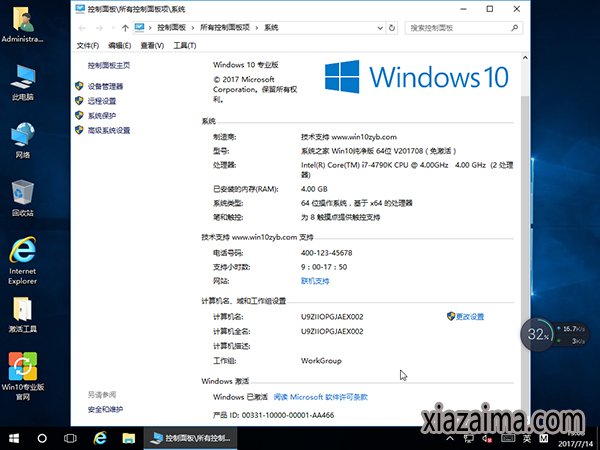Expand chevron after 所有控制面板项 in breadcrumb
Image resolution: width=600 pixels, height=450 pixels.
point(256,28)
